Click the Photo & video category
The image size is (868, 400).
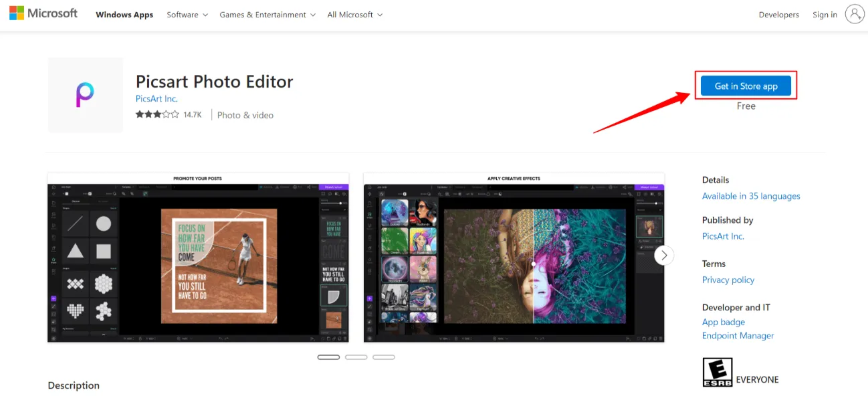click(x=245, y=115)
